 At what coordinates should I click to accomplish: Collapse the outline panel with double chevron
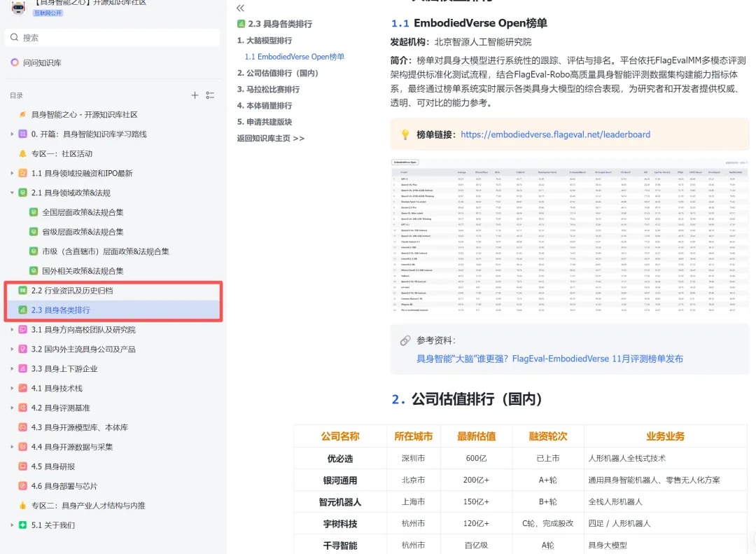241,8
